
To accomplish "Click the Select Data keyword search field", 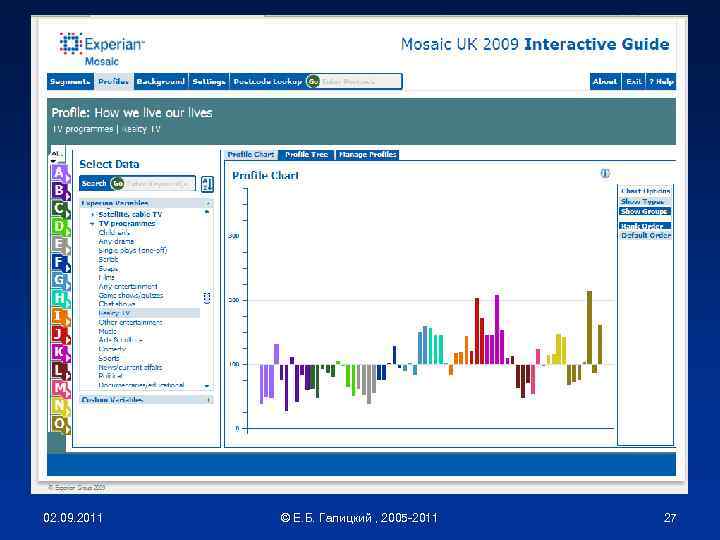I will 159,184.
